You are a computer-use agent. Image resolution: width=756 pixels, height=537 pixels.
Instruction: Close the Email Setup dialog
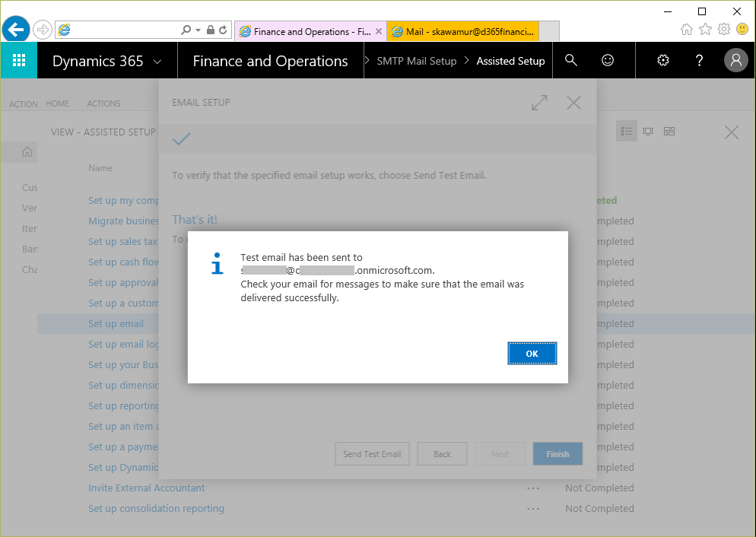tap(573, 102)
